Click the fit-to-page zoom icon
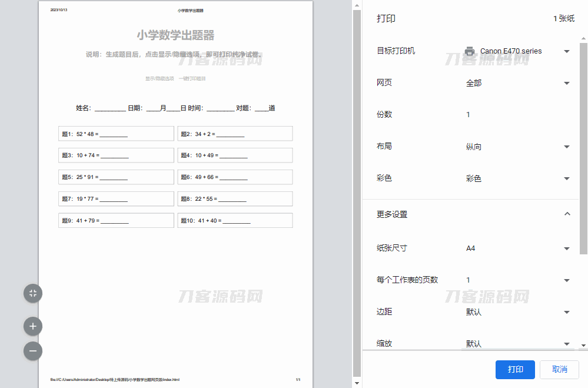 [x=33, y=293]
